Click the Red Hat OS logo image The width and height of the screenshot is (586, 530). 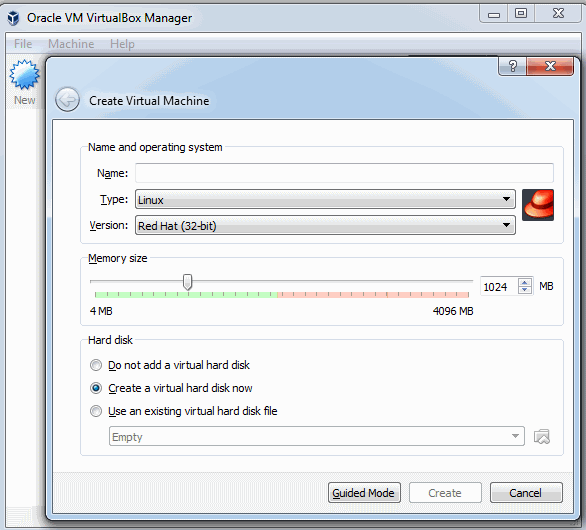tap(538, 205)
